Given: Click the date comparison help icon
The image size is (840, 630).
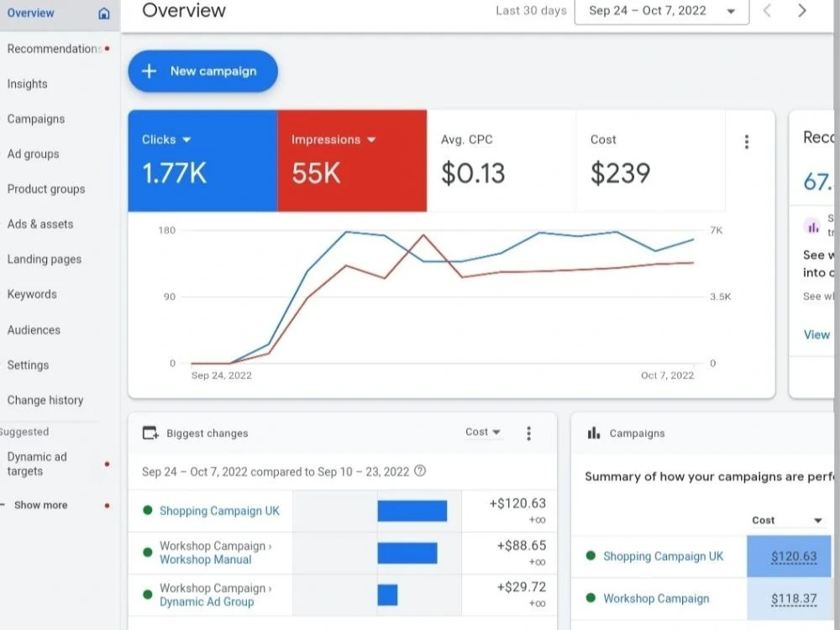Looking at the screenshot, I should click(x=421, y=471).
